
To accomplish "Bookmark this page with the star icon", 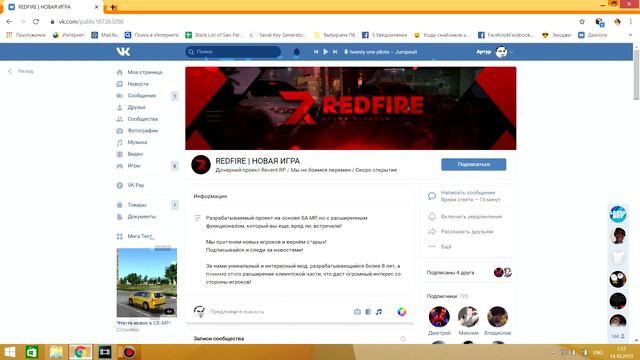I will click(582, 22).
